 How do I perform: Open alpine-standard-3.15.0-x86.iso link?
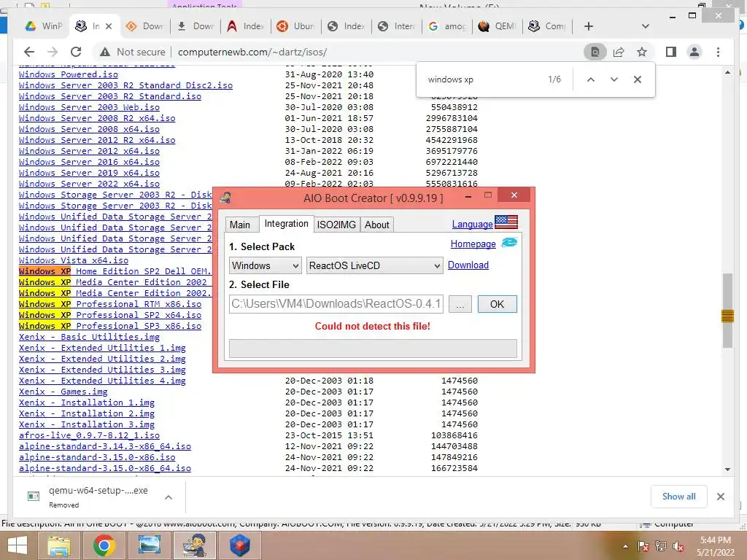pos(97,457)
